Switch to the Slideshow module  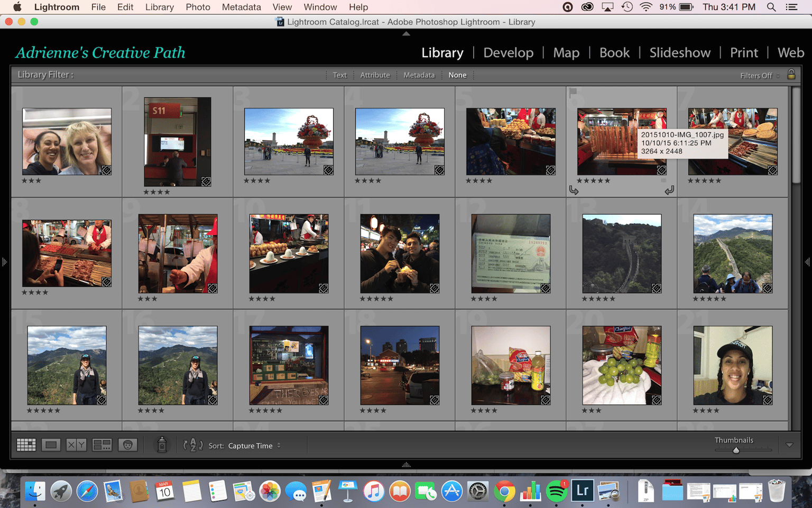680,52
